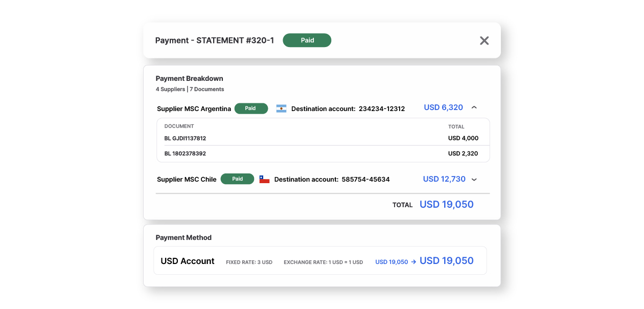Click the Supplier MSC Argentina name
This screenshot has width=644, height=309.
coord(194,109)
